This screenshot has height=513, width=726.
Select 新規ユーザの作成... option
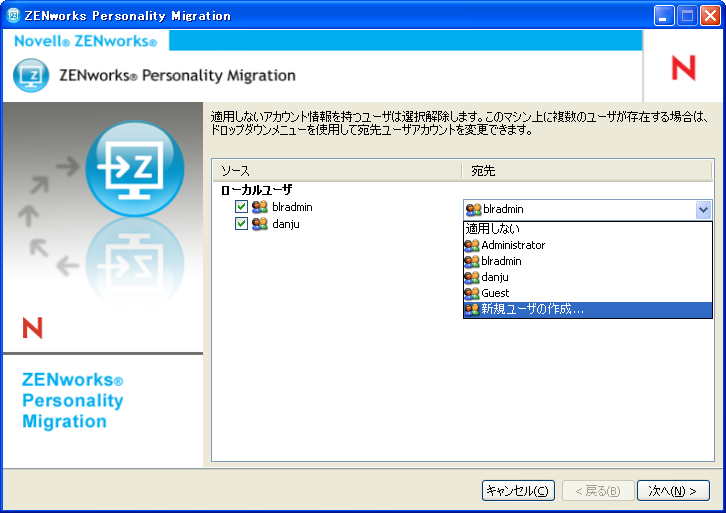(588, 309)
